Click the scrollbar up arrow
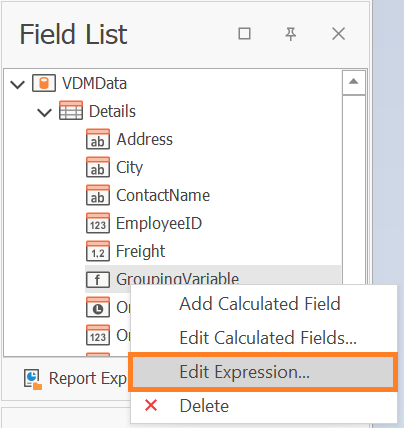 pos(354,82)
